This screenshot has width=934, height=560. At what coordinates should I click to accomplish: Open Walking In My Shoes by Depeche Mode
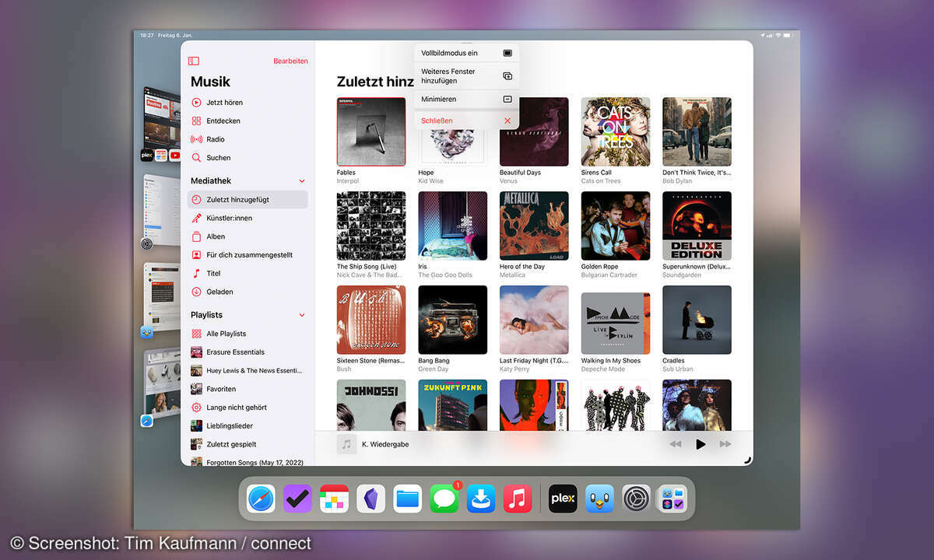(616, 324)
